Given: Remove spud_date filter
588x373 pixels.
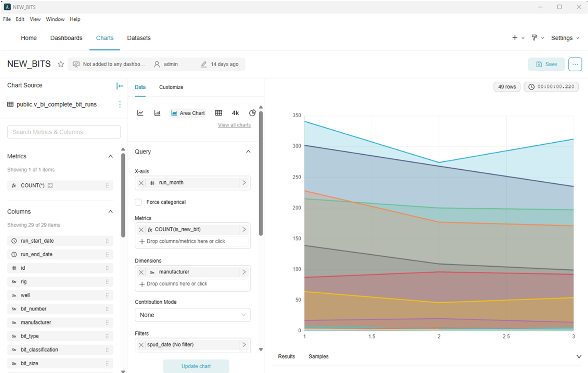Looking at the screenshot, I should point(141,345).
